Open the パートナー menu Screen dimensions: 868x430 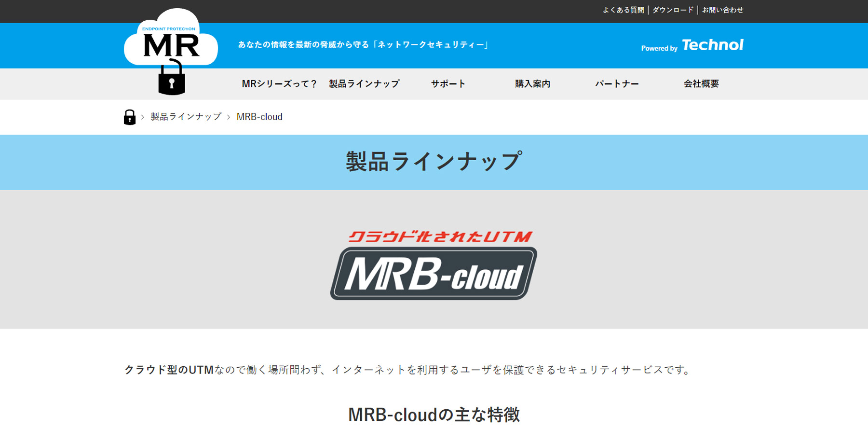point(617,84)
